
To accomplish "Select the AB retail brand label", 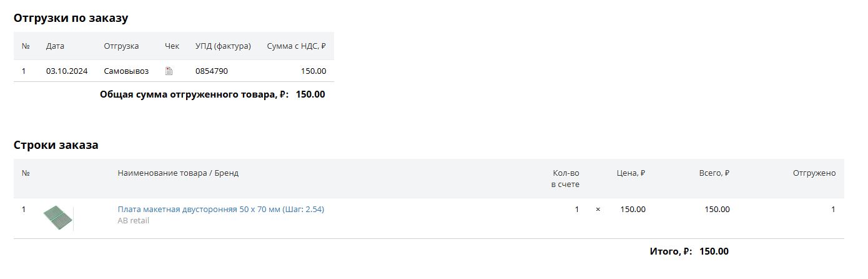I will (x=134, y=221).
